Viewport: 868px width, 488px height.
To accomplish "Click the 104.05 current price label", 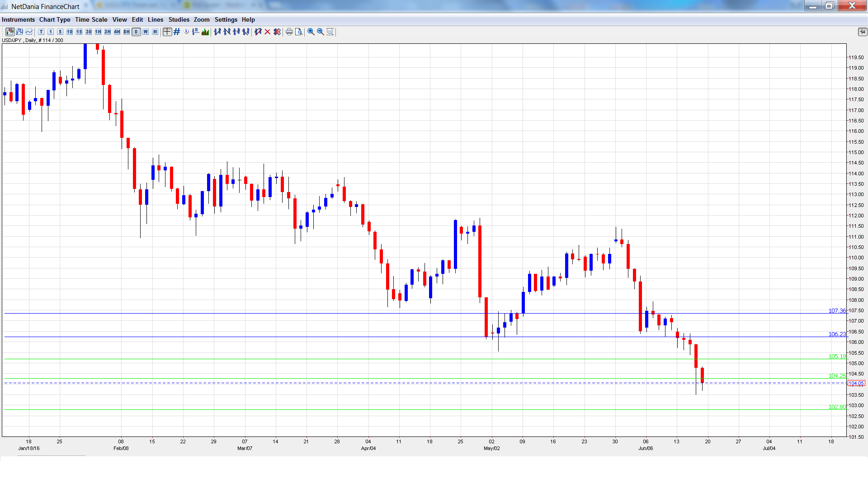I will 856,383.
